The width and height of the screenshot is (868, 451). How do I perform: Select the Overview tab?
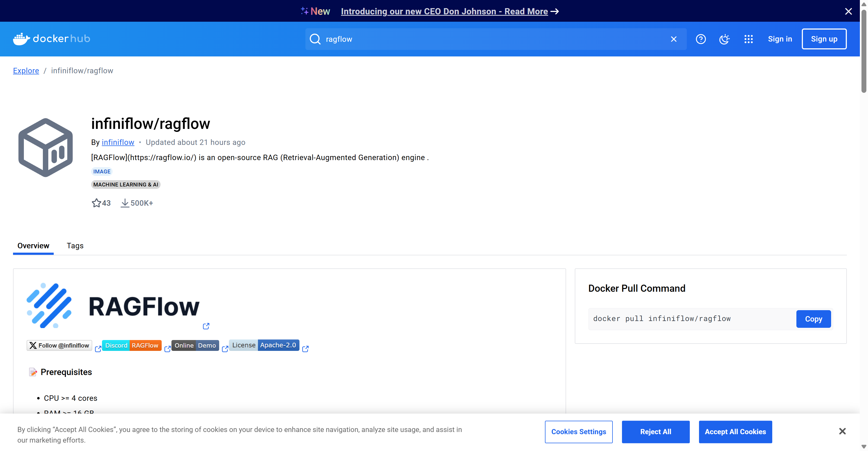(33, 246)
